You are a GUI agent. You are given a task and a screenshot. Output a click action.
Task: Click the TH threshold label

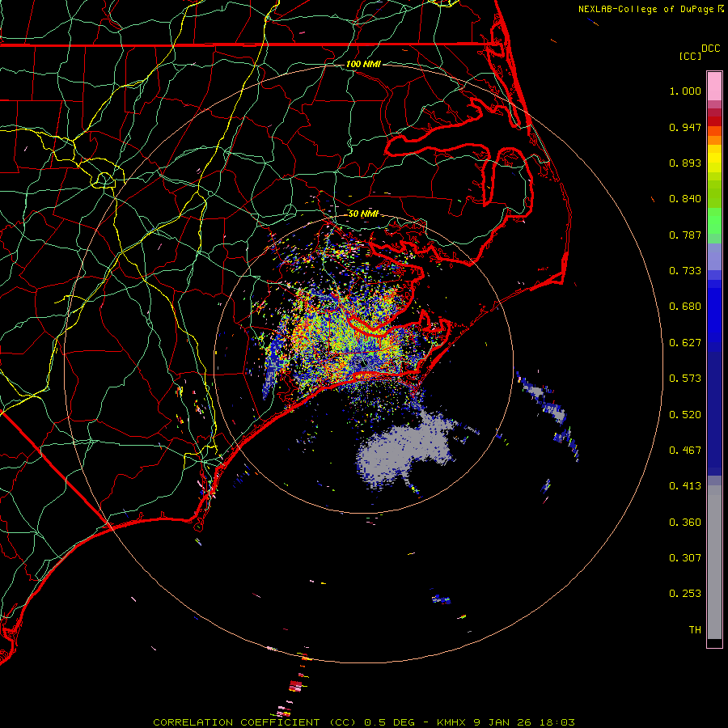tap(695, 630)
